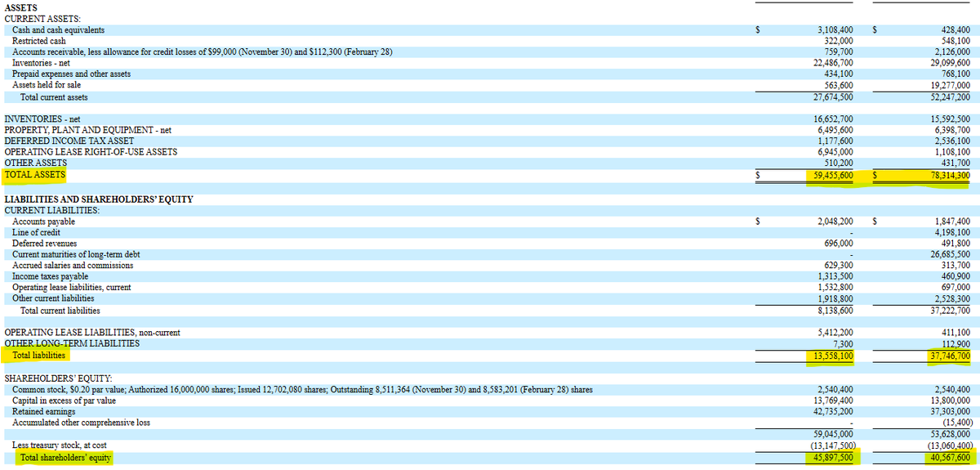This screenshot has width=980, height=470.
Task: Select lowercase Inventories - net under current assets
Action: [41, 63]
